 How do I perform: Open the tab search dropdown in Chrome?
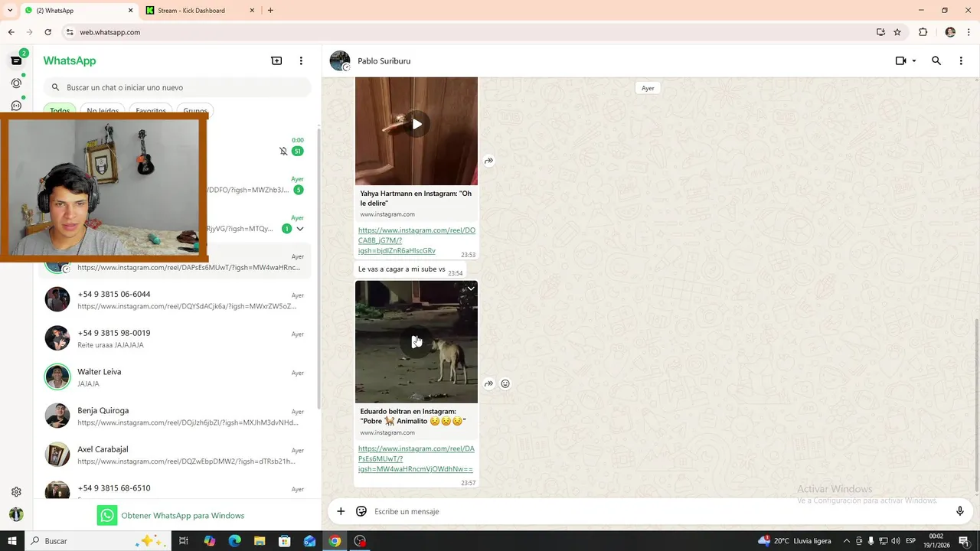(x=10, y=10)
